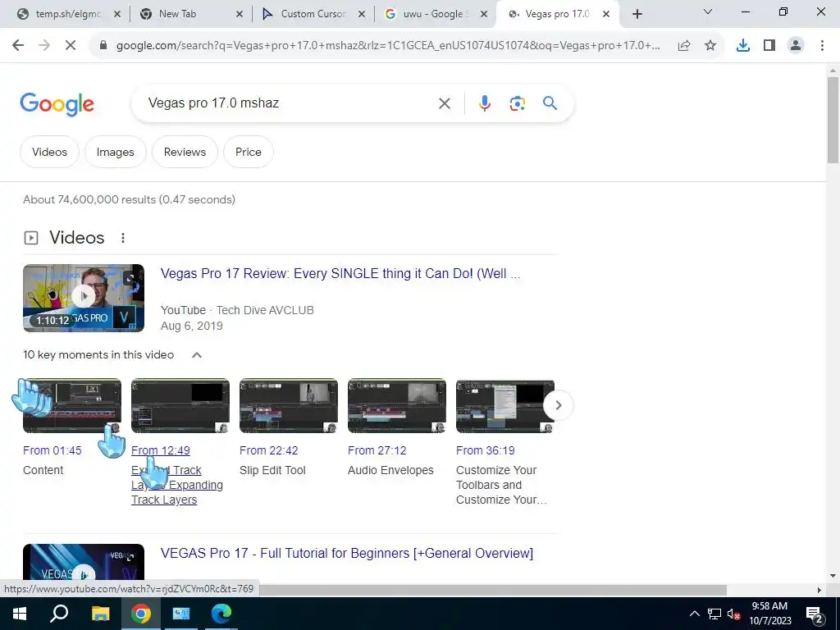This screenshot has height=630, width=840.
Task: Open Windows taskbar search
Action: (59, 614)
